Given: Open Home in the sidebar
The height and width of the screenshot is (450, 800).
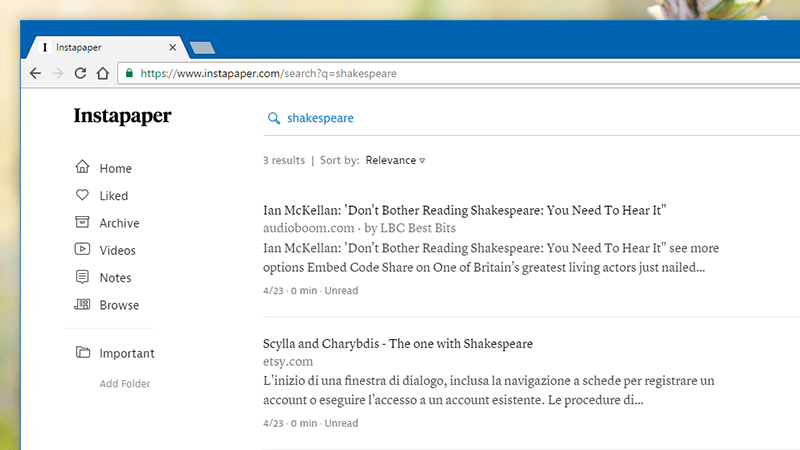Looking at the screenshot, I should (x=115, y=168).
